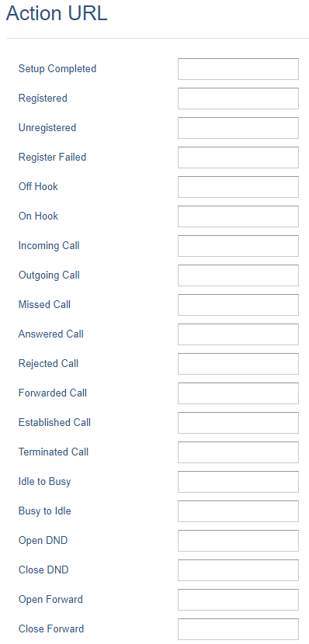Focus the Off Hook URL box
The image size is (309, 644).
point(238,187)
